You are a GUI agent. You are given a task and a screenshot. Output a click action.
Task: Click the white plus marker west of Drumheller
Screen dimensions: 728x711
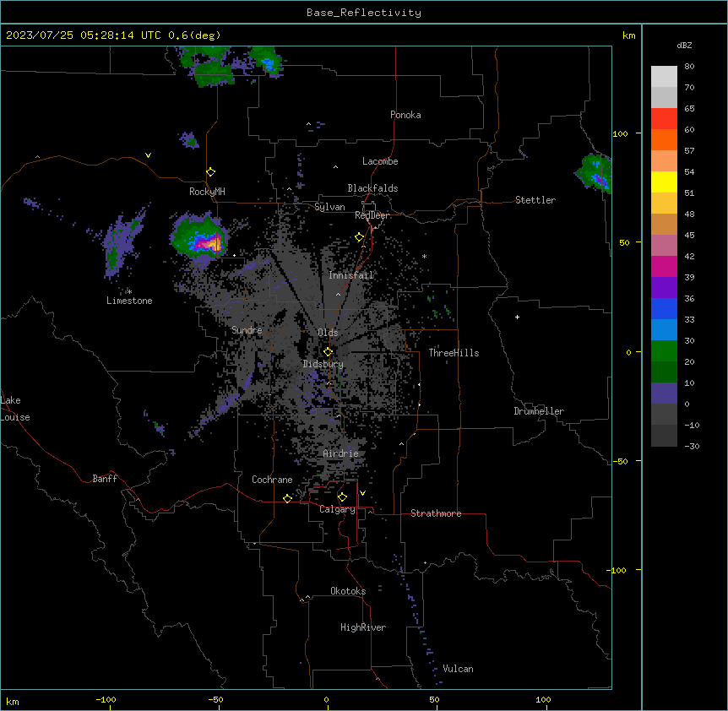tap(517, 317)
